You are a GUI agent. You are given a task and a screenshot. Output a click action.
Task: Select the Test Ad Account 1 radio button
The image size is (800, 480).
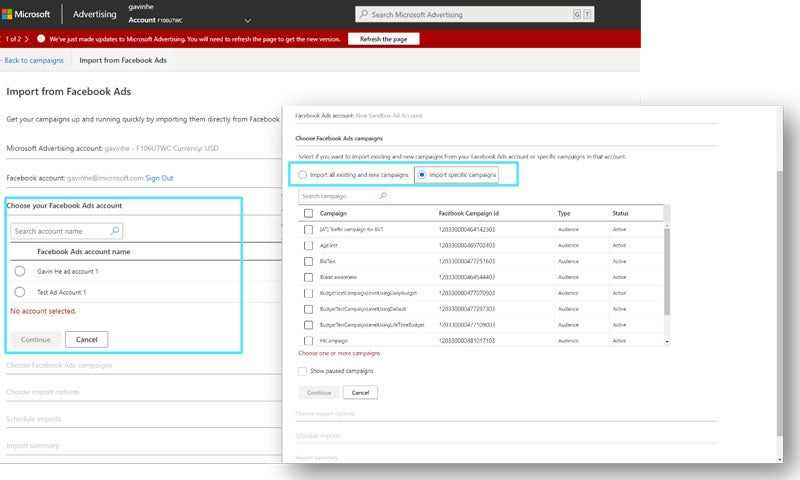pos(20,292)
